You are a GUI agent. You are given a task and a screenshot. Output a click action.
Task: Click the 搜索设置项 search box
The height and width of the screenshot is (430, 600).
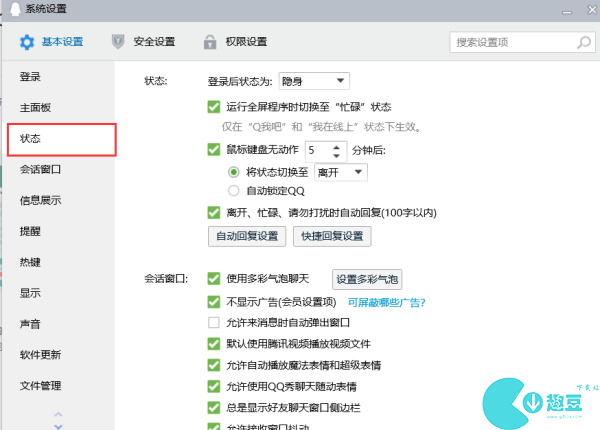tap(510, 43)
